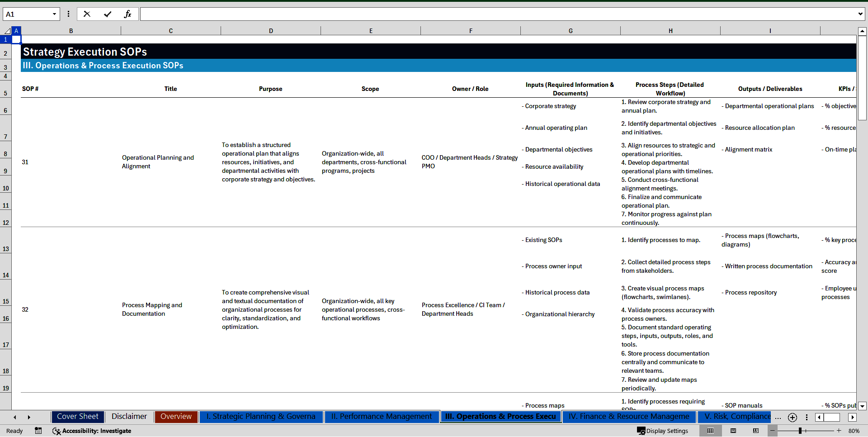The width and height of the screenshot is (868, 437).
Task: Open the ellipsis to show hidden sheet tabs
Action: coord(778,417)
